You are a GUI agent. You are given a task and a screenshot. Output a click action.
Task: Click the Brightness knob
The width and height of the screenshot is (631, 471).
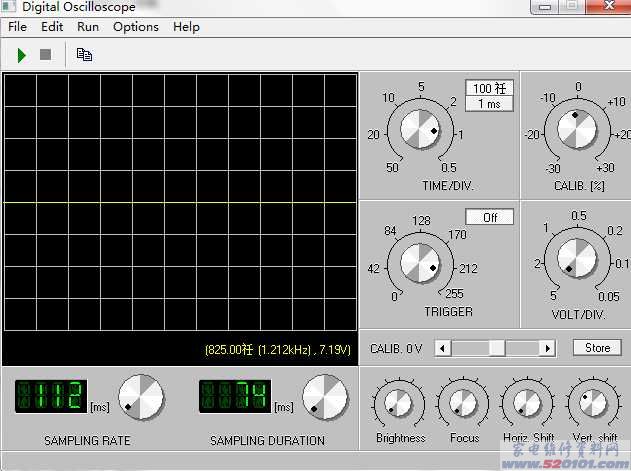click(398, 405)
